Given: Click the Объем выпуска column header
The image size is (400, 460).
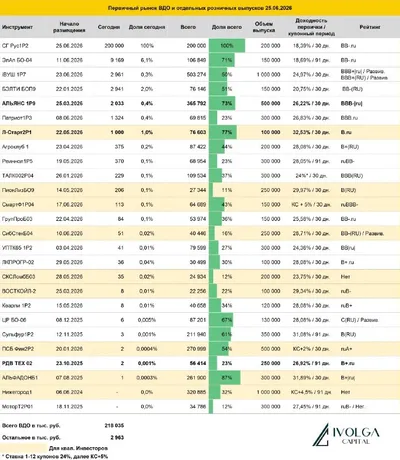Looking at the screenshot, I should coord(264,27).
